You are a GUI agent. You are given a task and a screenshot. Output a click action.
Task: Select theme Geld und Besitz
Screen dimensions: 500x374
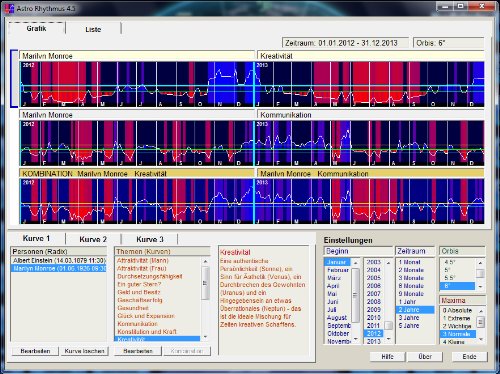coord(139,292)
